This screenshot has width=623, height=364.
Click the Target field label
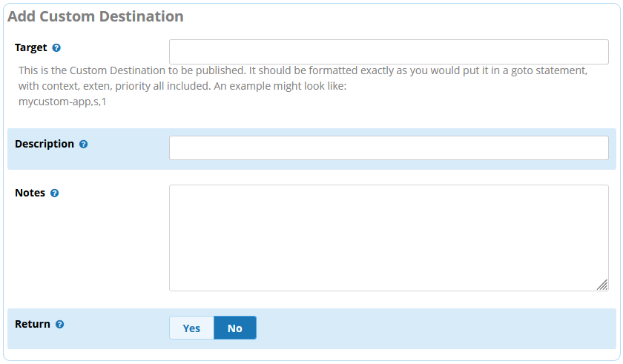tap(31, 48)
